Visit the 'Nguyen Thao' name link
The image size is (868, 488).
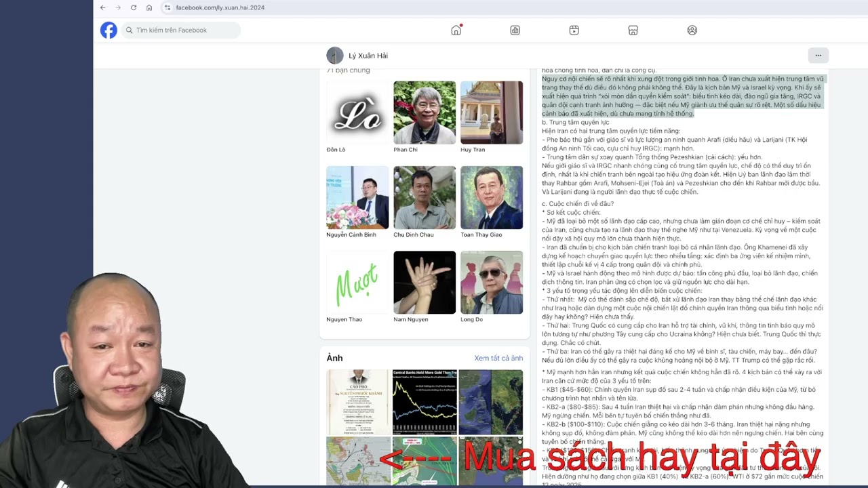pyautogui.click(x=344, y=319)
